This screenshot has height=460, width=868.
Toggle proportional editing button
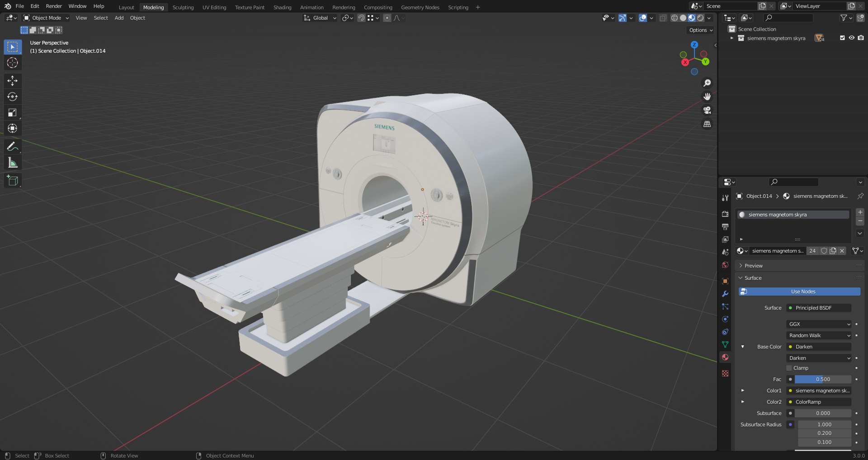coord(387,18)
